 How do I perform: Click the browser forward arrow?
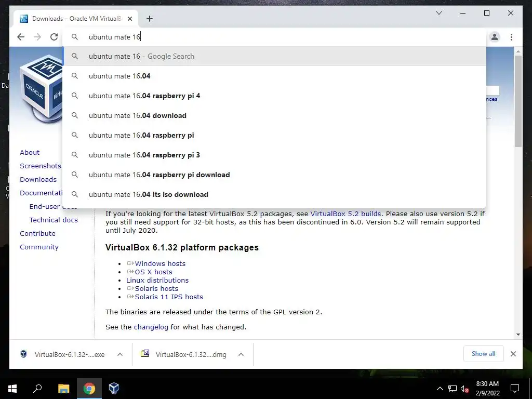pos(37,37)
